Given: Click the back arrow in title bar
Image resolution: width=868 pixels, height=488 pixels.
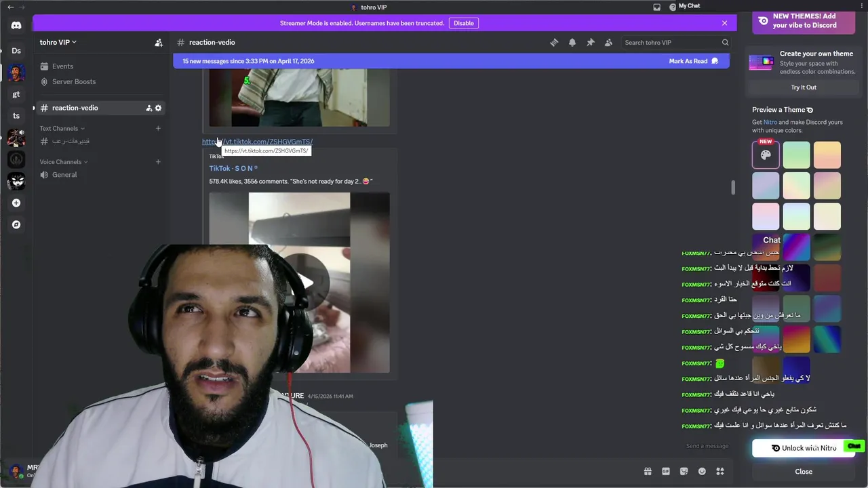Looking at the screenshot, I should click(x=10, y=7).
